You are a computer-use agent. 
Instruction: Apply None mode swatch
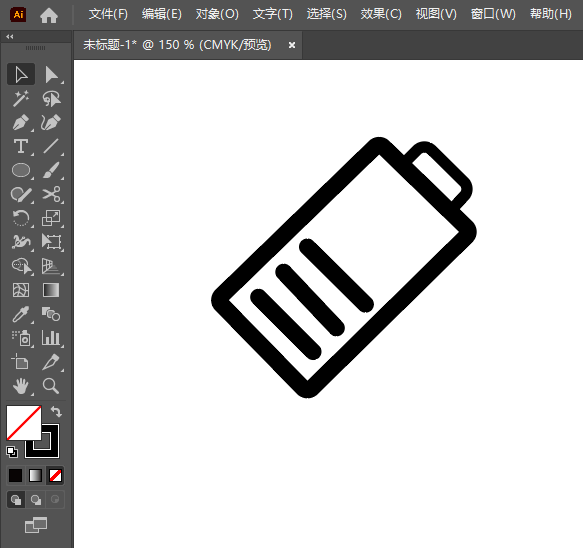coord(55,476)
